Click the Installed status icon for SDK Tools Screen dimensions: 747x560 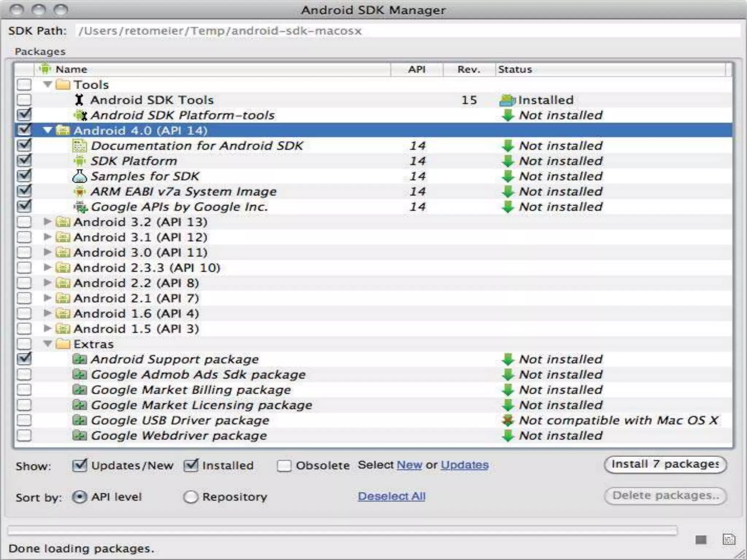(x=507, y=100)
